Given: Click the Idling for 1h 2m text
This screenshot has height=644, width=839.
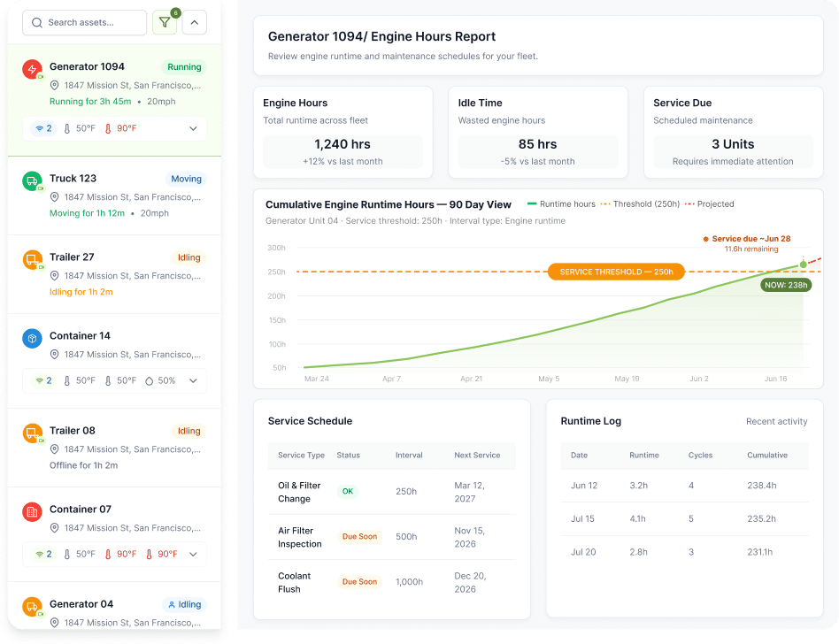Looking at the screenshot, I should point(81,292).
